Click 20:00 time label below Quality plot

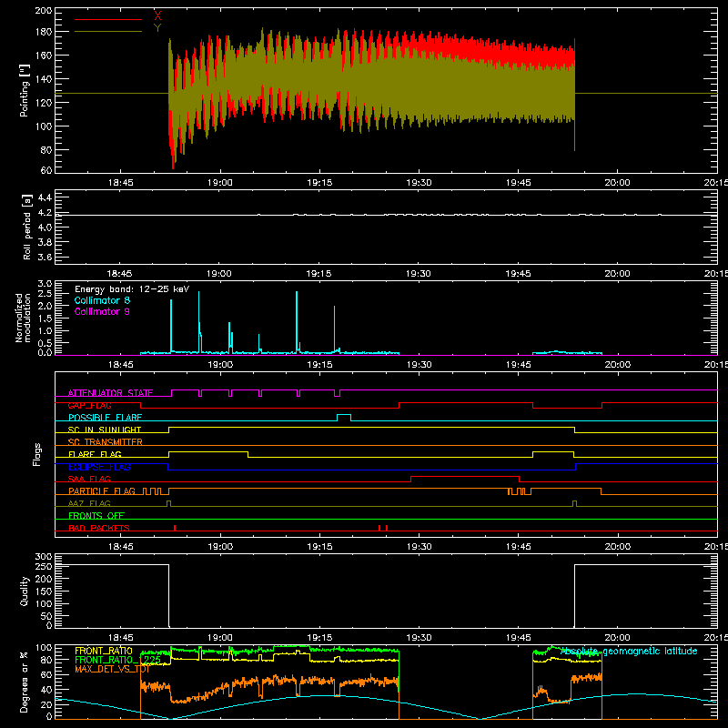tap(618, 638)
